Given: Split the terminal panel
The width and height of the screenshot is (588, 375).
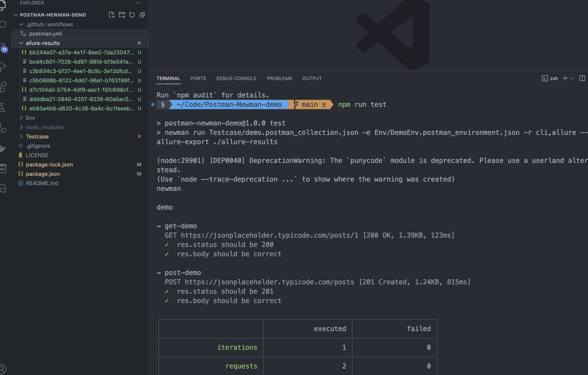Looking at the screenshot, I should (x=582, y=78).
